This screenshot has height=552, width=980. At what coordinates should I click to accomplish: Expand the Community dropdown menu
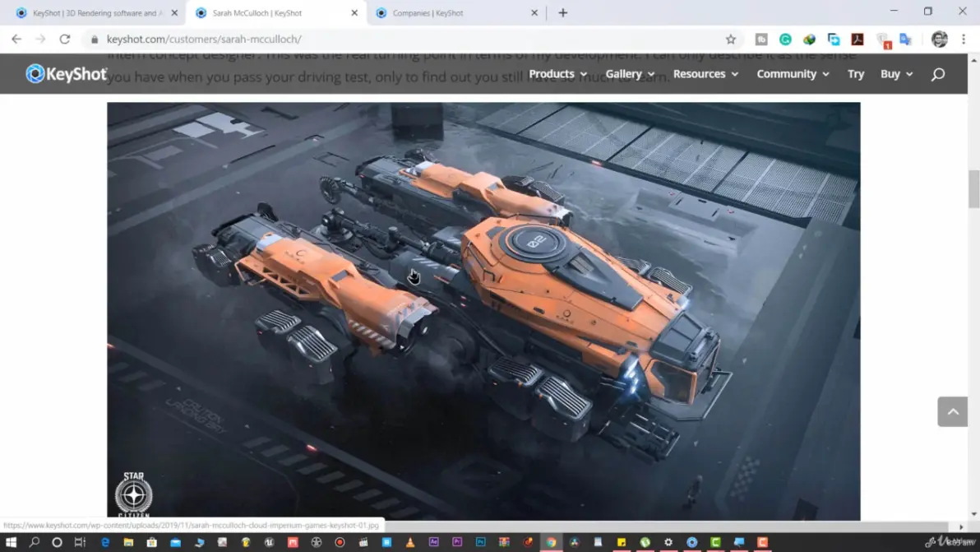(x=793, y=74)
